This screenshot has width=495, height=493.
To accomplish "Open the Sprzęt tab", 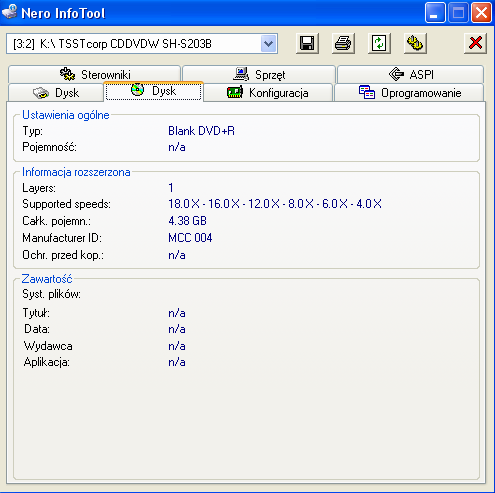I will 259,74.
